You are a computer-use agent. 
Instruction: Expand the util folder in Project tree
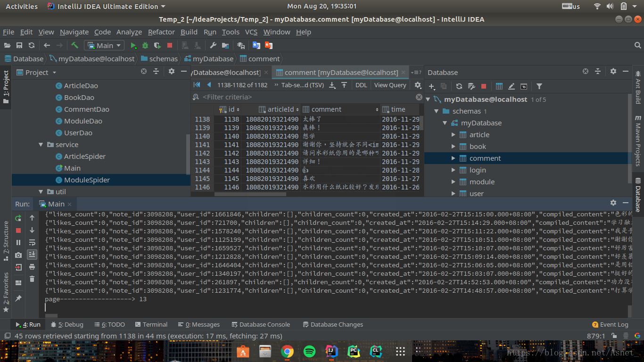[x=41, y=192]
